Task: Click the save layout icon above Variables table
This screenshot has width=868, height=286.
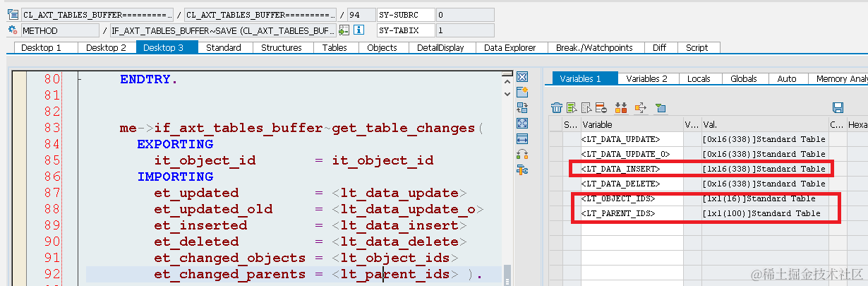Action: click(838, 108)
